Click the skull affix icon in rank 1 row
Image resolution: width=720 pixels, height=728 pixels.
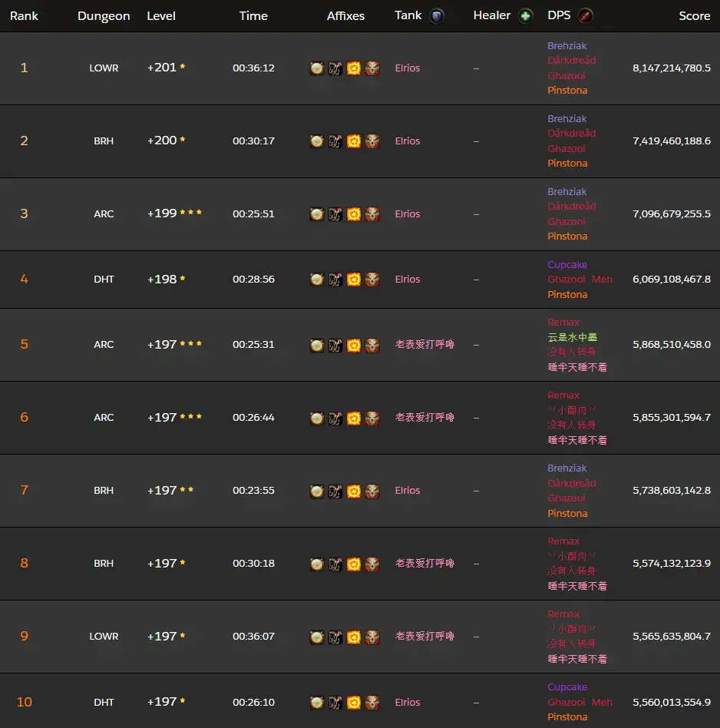click(372, 68)
